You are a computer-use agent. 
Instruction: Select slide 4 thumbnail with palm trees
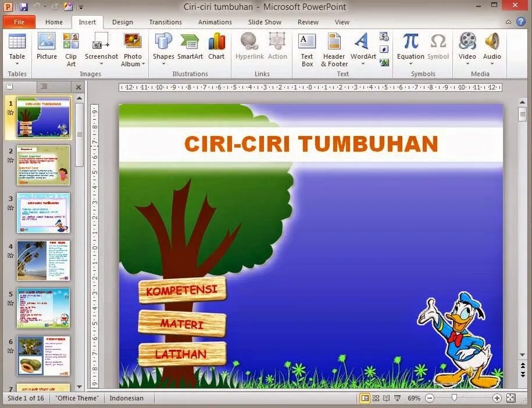click(43, 260)
